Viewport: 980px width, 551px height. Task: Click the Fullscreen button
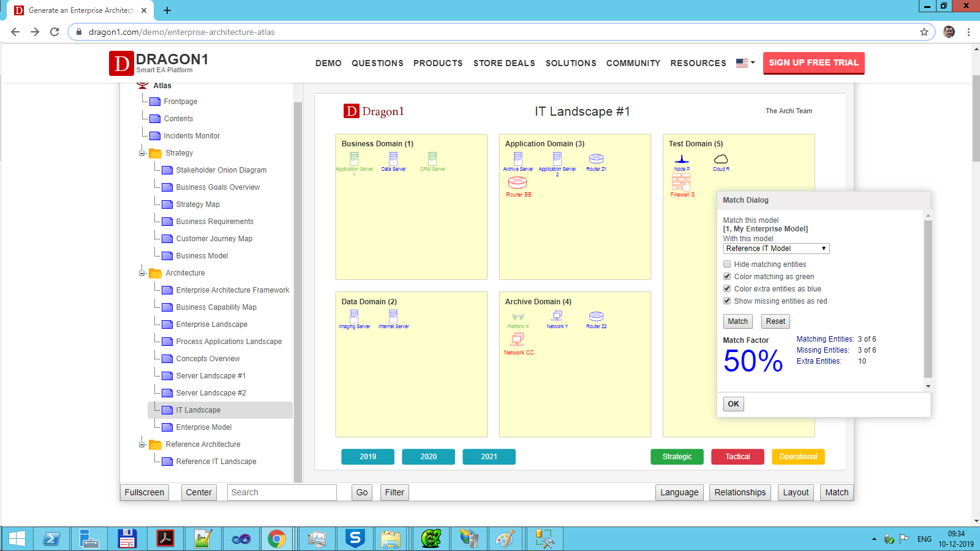point(145,492)
